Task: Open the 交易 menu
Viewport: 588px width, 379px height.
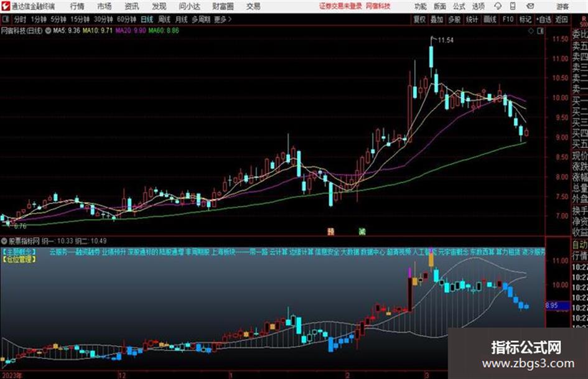Action: [x=253, y=6]
